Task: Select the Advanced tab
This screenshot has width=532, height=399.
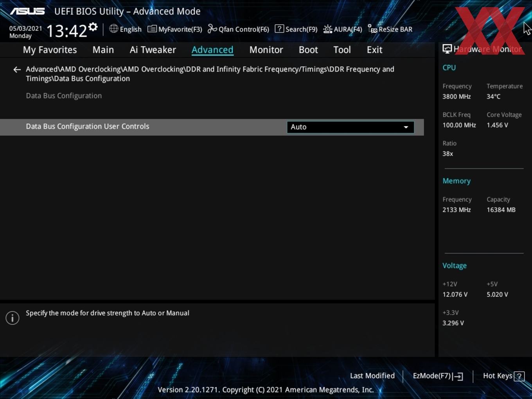Action: click(212, 50)
